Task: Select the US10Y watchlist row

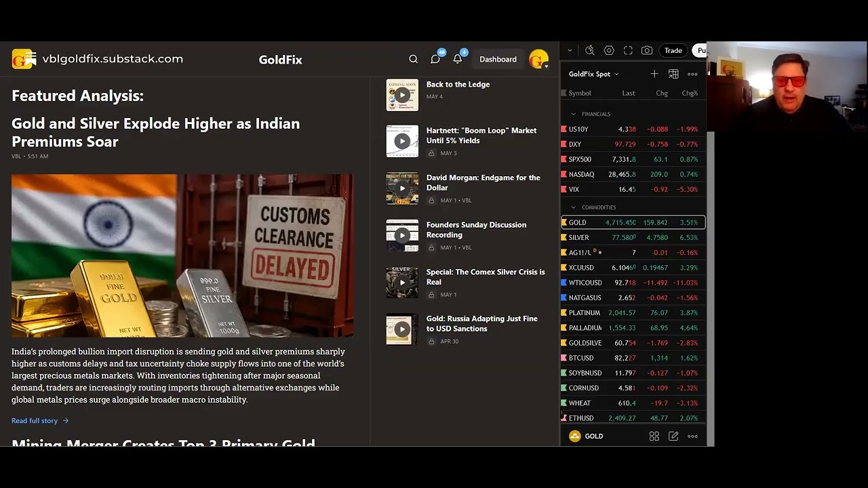Action: (x=633, y=129)
